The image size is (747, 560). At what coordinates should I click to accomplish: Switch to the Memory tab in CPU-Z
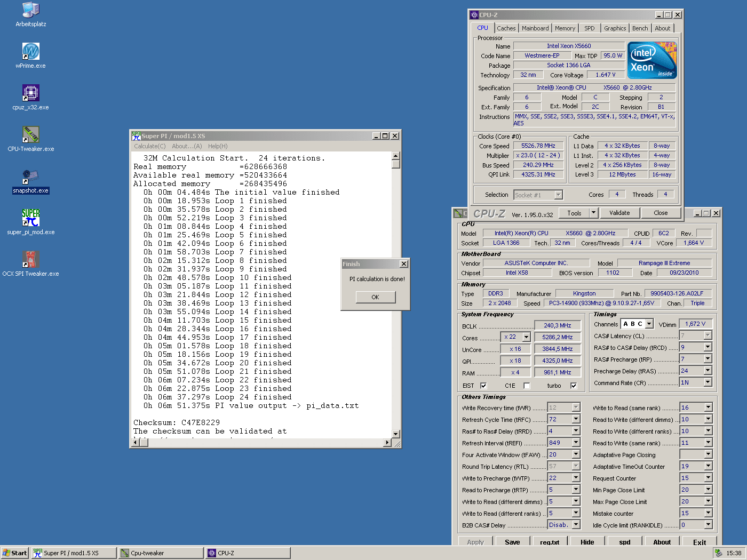(x=565, y=28)
